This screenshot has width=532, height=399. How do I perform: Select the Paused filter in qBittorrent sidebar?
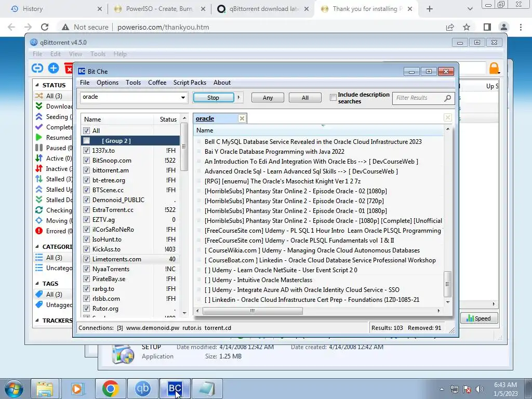click(x=54, y=148)
